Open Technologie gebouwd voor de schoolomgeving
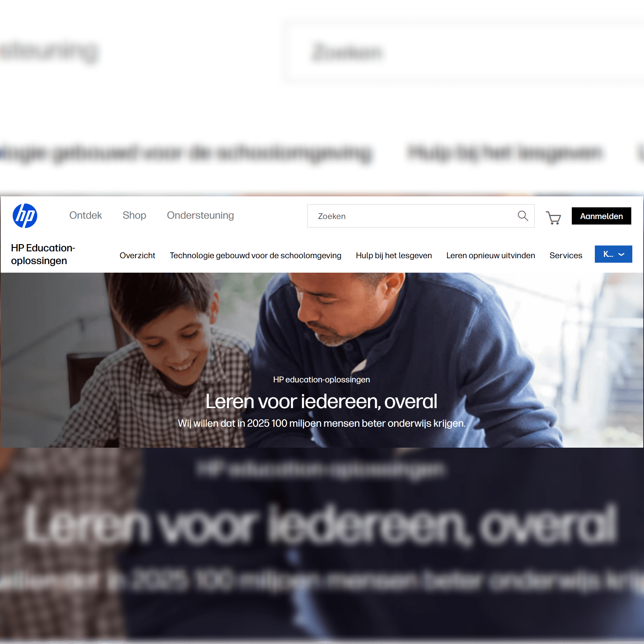644x644 pixels. click(255, 255)
